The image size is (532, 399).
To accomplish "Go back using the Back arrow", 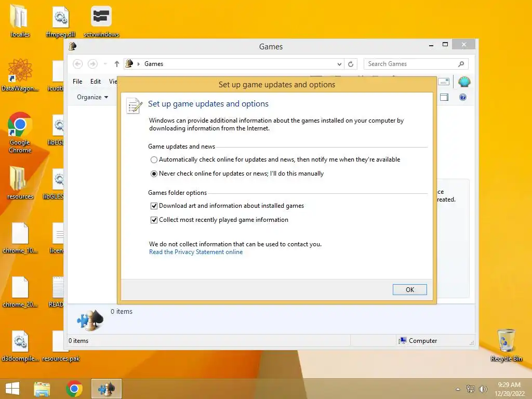I will point(78,64).
